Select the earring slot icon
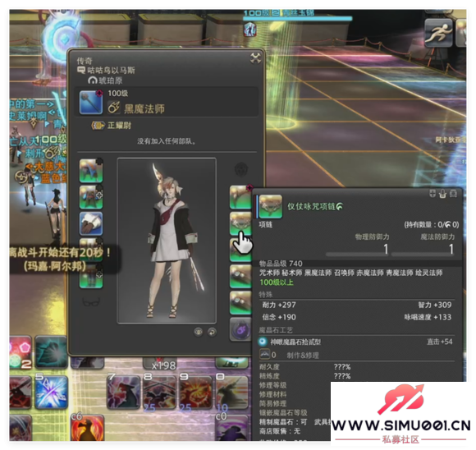Screen dimensions: 476x450 (240, 197)
